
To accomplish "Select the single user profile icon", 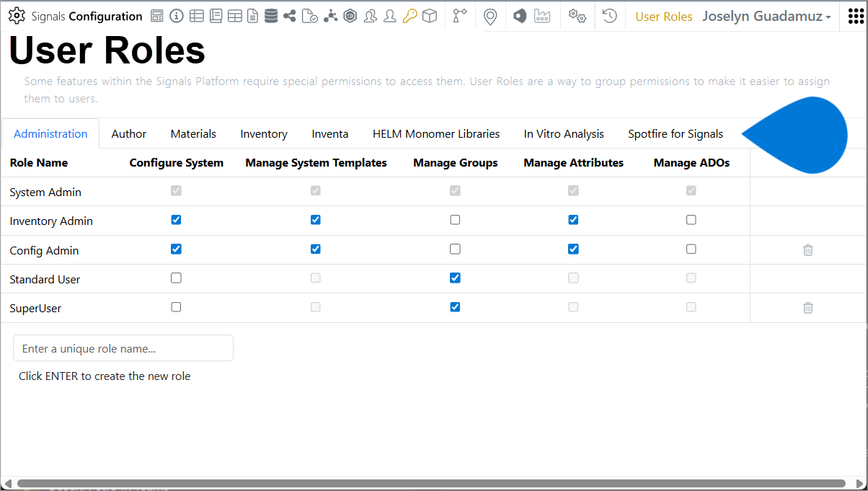I will pos(390,16).
